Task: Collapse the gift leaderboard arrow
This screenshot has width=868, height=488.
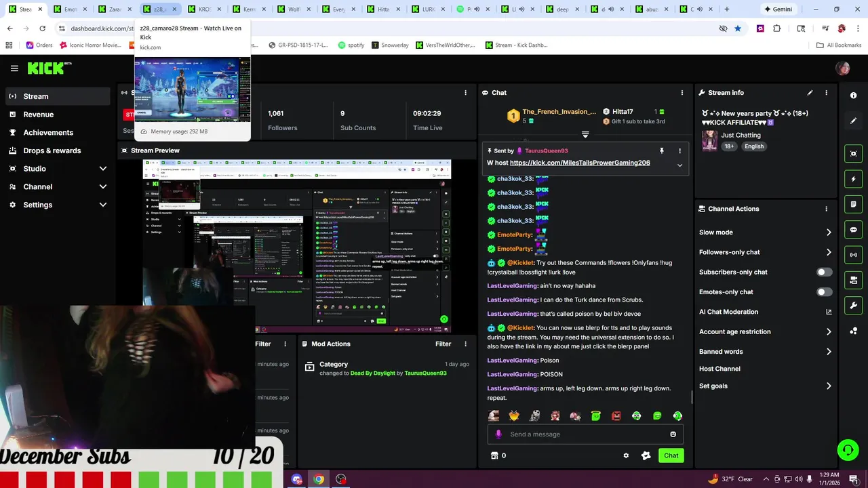Action: (585, 134)
